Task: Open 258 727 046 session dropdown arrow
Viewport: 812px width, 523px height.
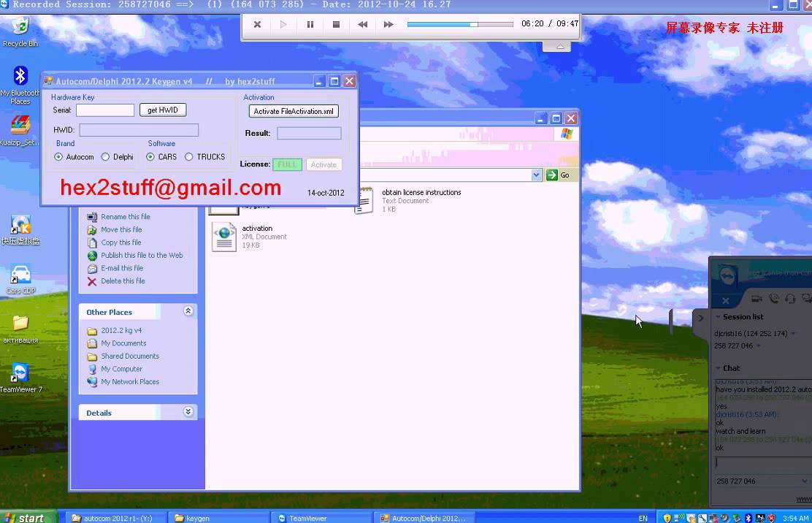Action: 759,346
